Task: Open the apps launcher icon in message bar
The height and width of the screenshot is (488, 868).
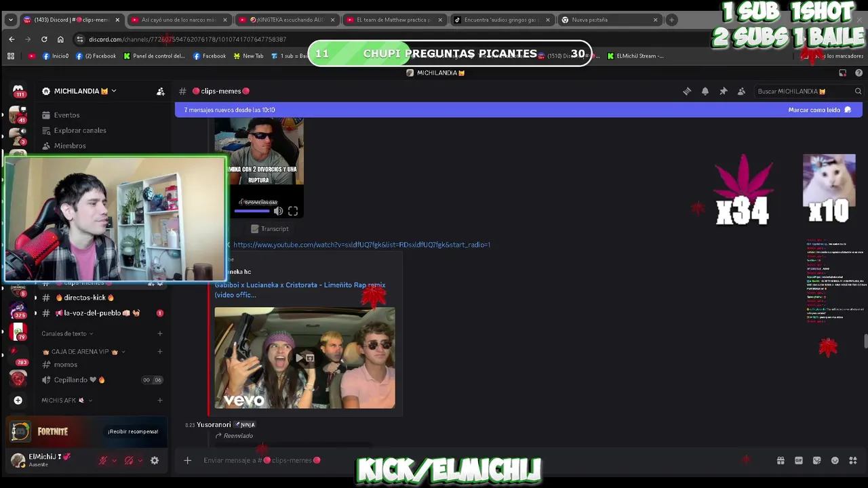Action: pyautogui.click(x=853, y=460)
